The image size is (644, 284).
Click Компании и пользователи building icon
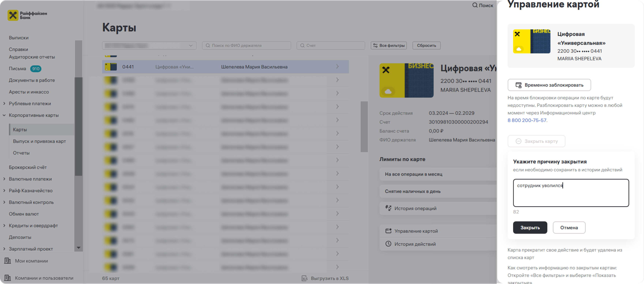(x=7, y=278)
